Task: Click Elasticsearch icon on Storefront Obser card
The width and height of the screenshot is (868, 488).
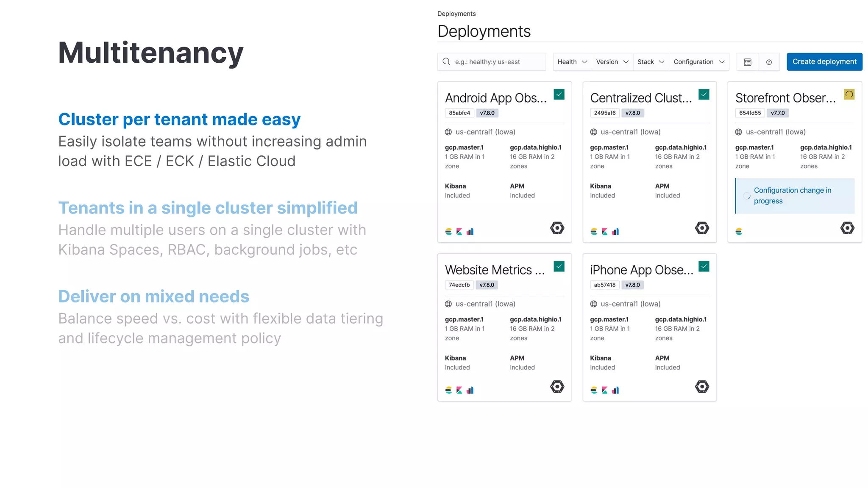Action: coord(739,232)
